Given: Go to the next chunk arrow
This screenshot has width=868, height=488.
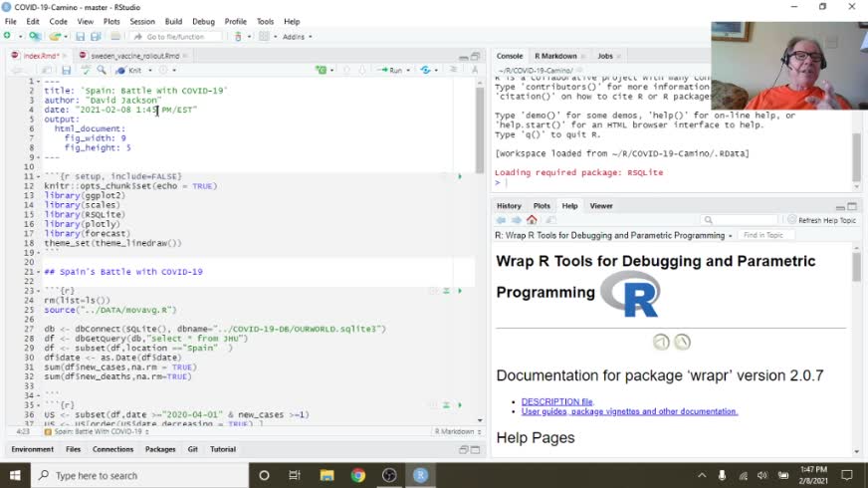Looking at the screenshot, I should click(x=362, y=71).
